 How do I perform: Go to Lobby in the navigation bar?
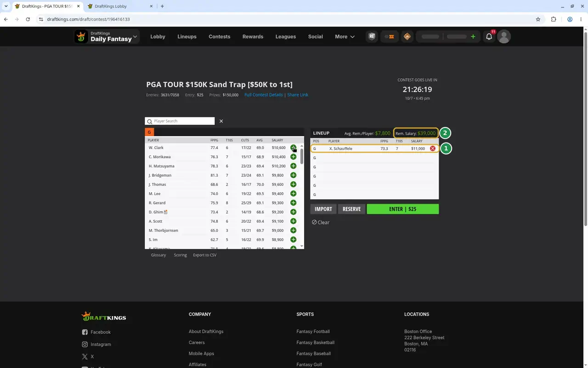(158, 37)
